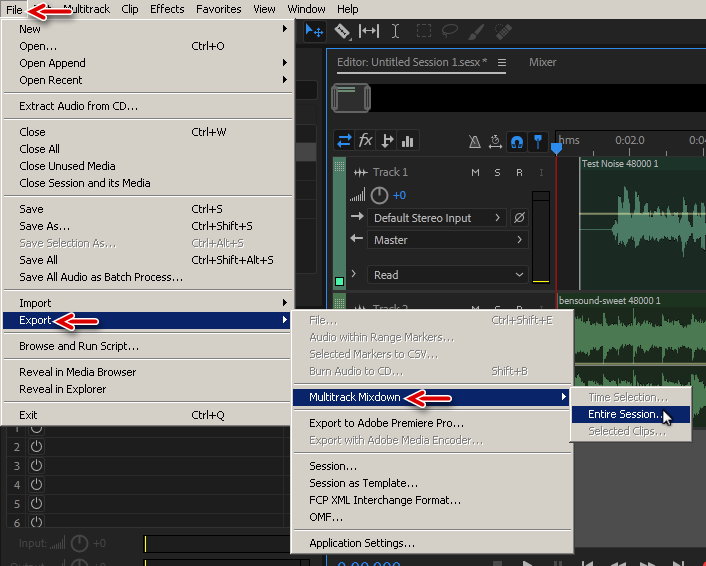The width and height of the screenshot is (706, 566).
Task: Open Track 1 Master output dropdown
Action: pyautogui.click(x=448, y=240)
